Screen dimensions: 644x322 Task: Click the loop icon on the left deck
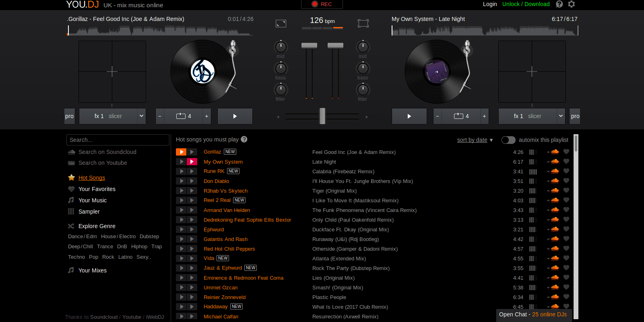point(181,116)
